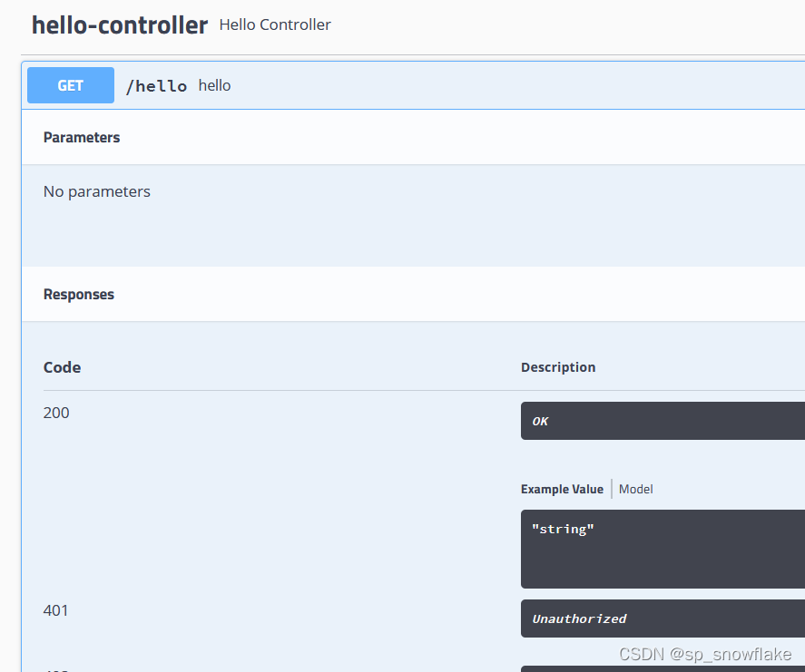Click the Description column header
This screenshot has width=805, height=672.
click(x=558, y=367)
